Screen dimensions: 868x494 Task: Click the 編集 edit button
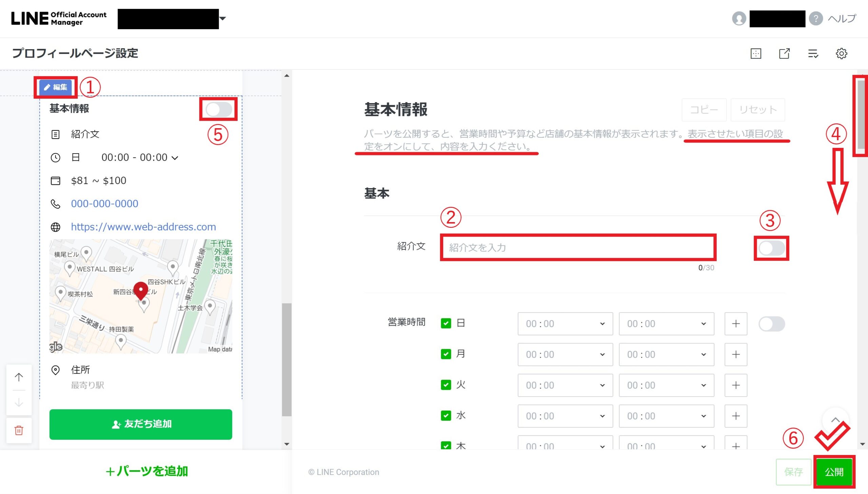pos(56,87)
